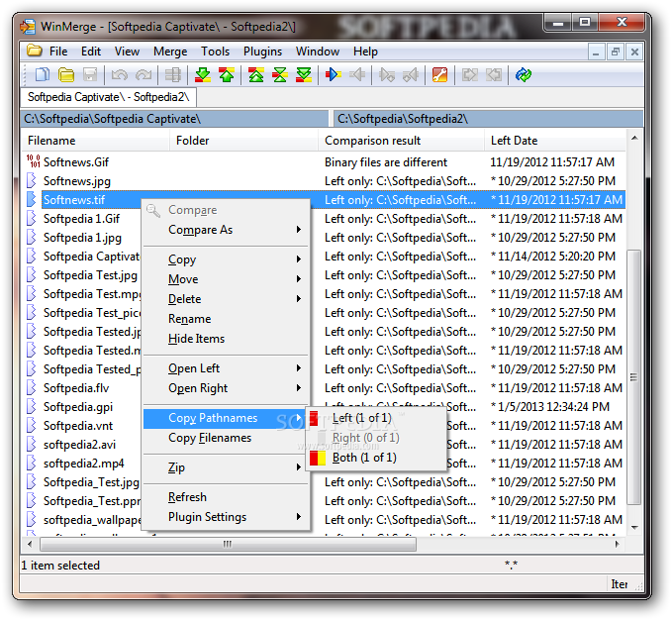Select Left (1 of 1) submenu entry
The height and width of the screenshot is (620, 672).
[x=376, y=418]
